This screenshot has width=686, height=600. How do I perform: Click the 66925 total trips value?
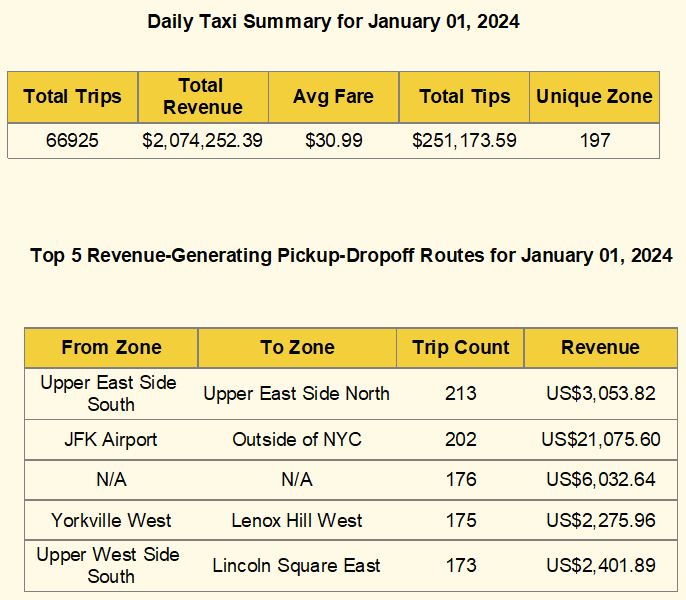72,140
